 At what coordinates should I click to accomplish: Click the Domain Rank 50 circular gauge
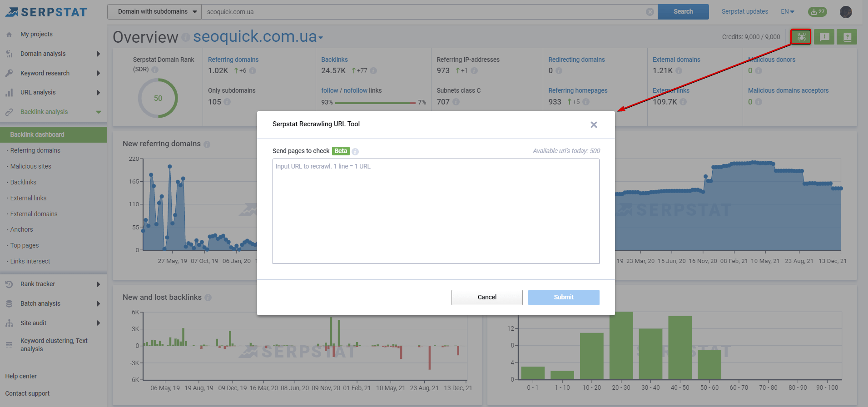pos(158,98)
